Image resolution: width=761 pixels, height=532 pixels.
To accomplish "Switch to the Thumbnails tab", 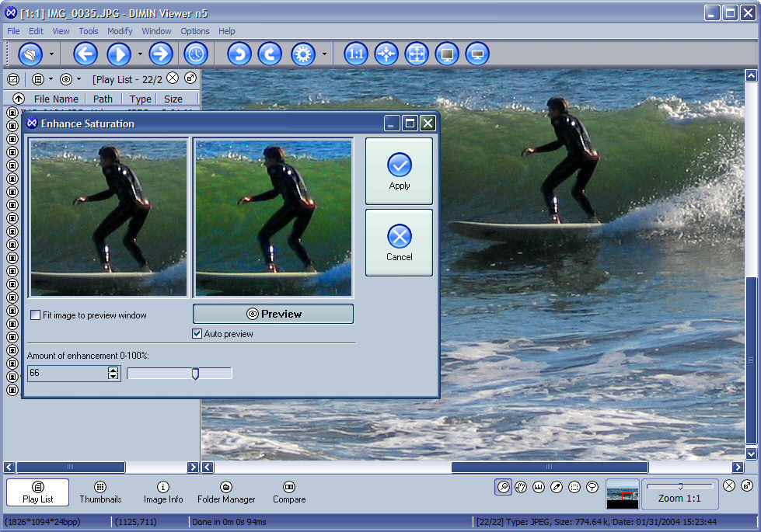I will point(100,492).
